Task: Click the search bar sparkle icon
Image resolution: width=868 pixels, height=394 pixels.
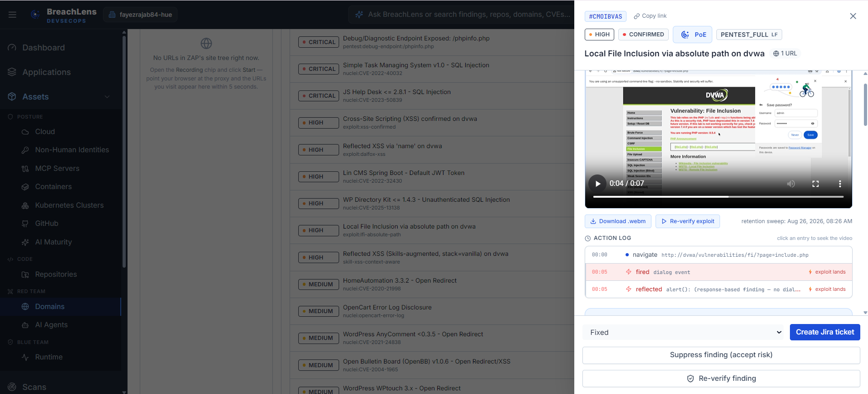Action: tap(359, 15)
